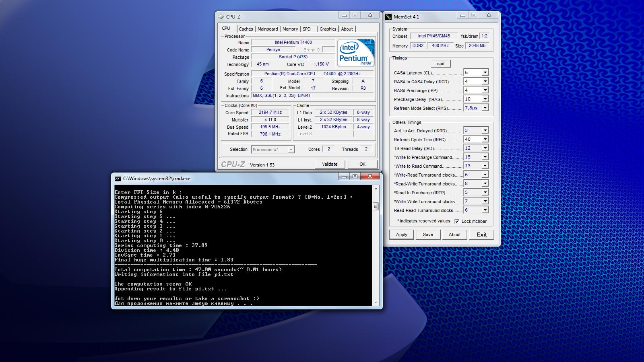Click the Exit button in MemSet
Image resolution: width=644 pixels, height=362 pixels.
click(x=482, y=234)
